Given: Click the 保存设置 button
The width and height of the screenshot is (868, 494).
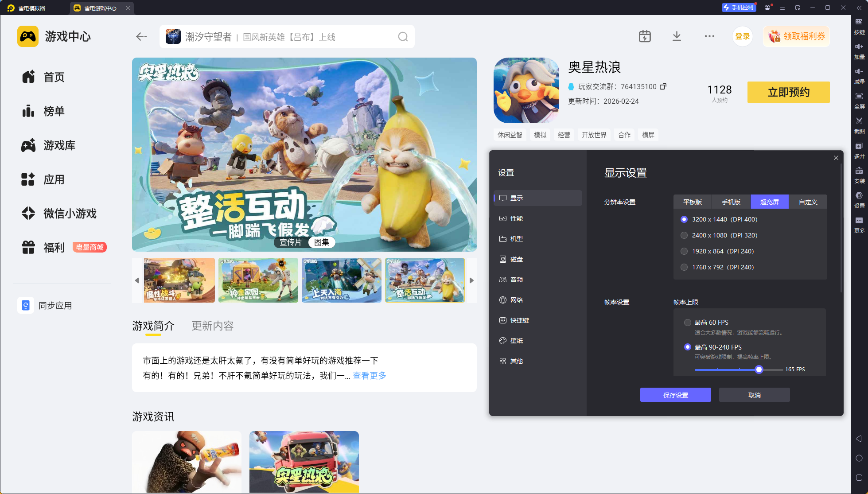Looking at the screenshot, I should tap(675, 395).
